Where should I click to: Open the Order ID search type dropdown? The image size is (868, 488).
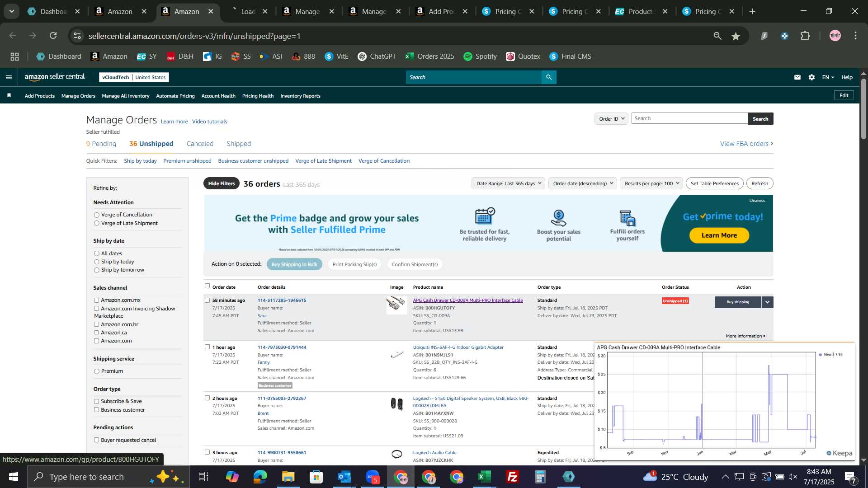[611, 119]
